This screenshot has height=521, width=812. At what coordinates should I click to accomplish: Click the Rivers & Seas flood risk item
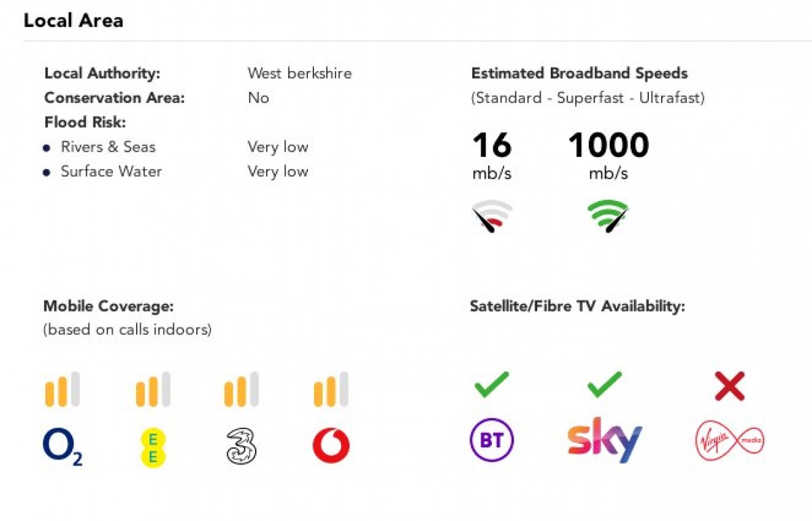(x=108, y=147)
